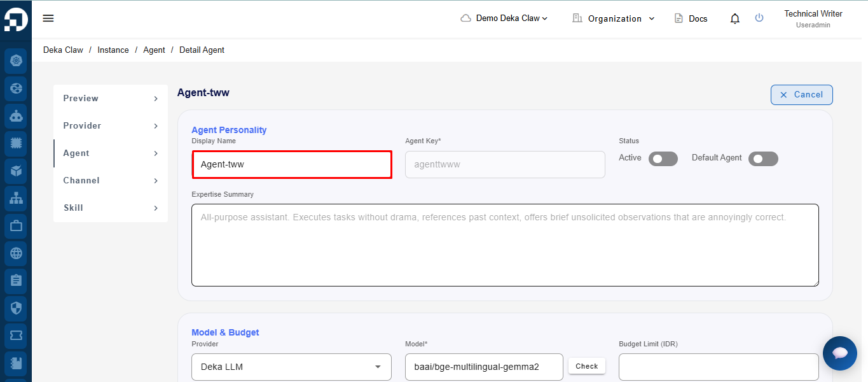Click the Check model button
The width and height of the screenshot is (868, 382).
click(x=587, y=366)
